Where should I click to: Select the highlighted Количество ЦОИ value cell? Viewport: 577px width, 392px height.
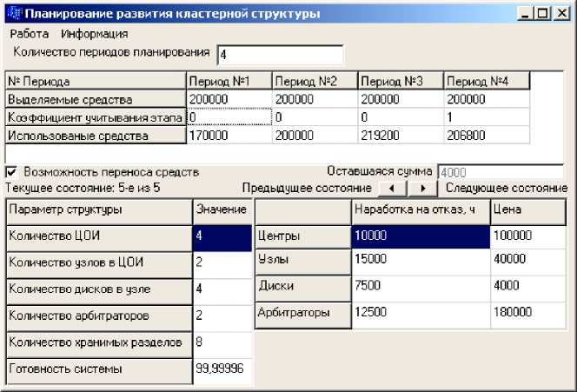click(222, 238)
